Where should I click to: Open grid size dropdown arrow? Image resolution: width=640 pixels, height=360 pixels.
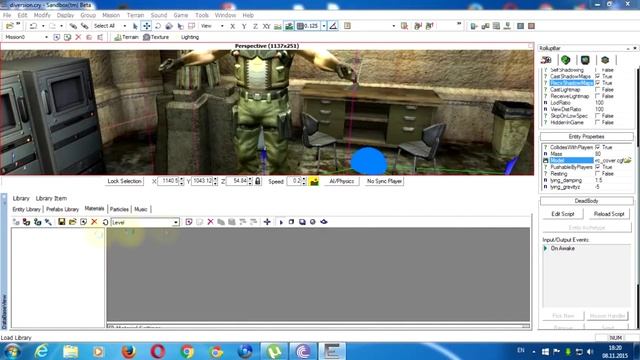[x=324, y=26]
